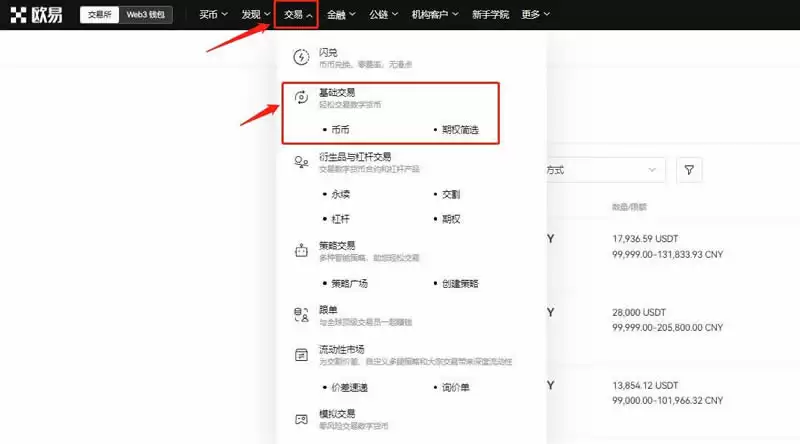Click the 跟单 copy trading icon

point(301,315)
